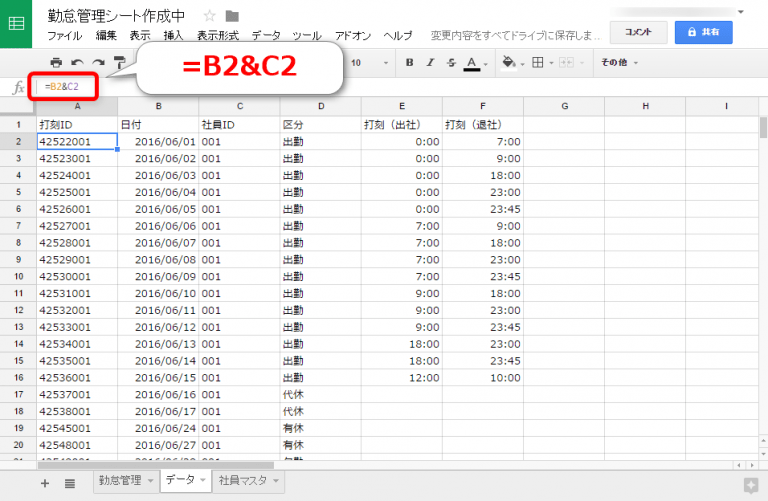Click the undo arrow icon

click(x=77, y=62)
